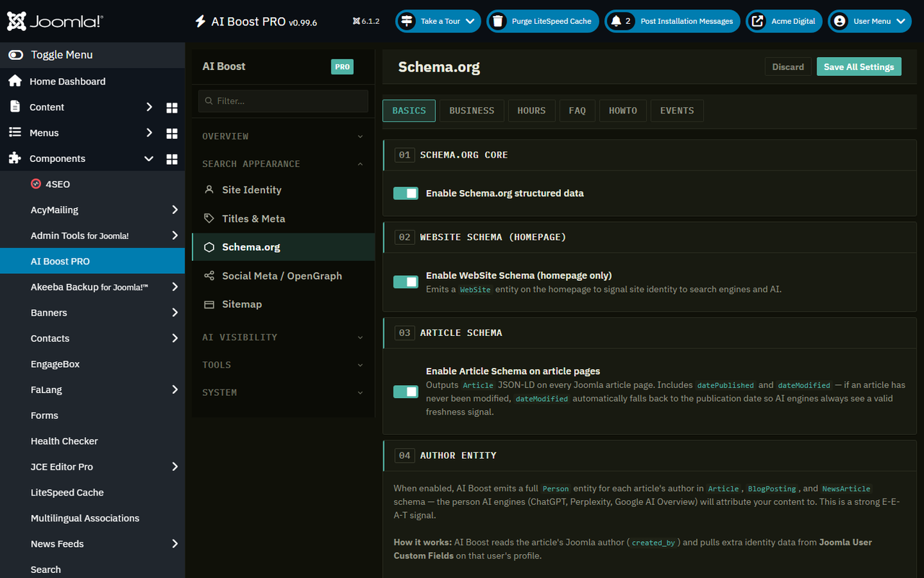
Task: Switch to the HOWTO tab
Action: [623, 111]
